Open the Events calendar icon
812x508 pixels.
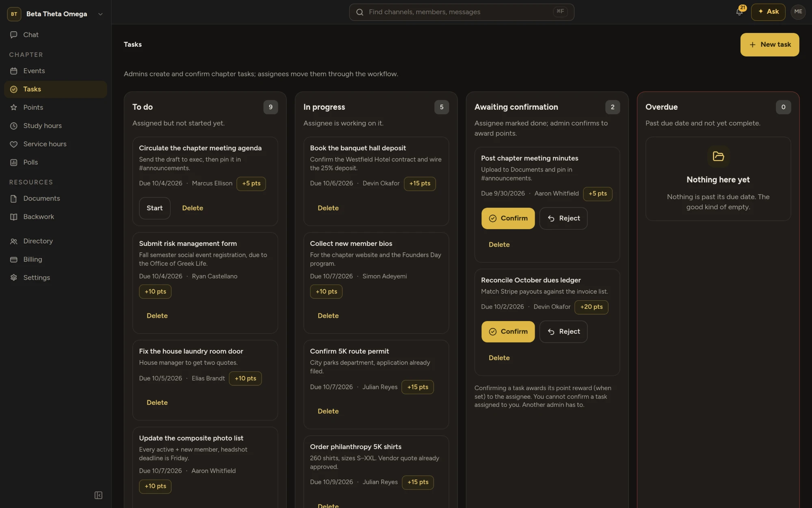pos(14,71)
